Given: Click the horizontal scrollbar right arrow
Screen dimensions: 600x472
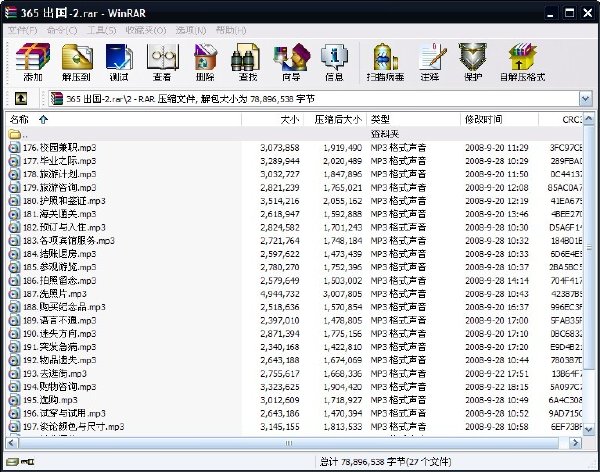Looking at the screenshot, I should [575, 443].
